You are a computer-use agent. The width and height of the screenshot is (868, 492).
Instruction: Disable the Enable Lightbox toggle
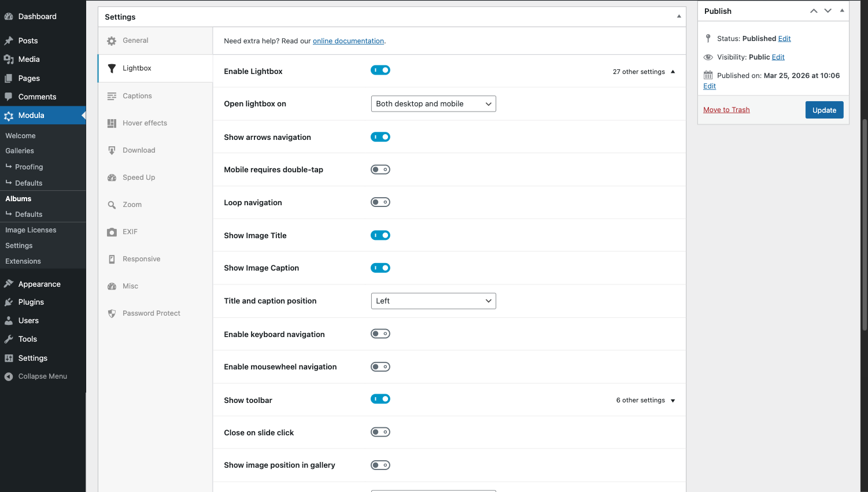pos(381,71)
